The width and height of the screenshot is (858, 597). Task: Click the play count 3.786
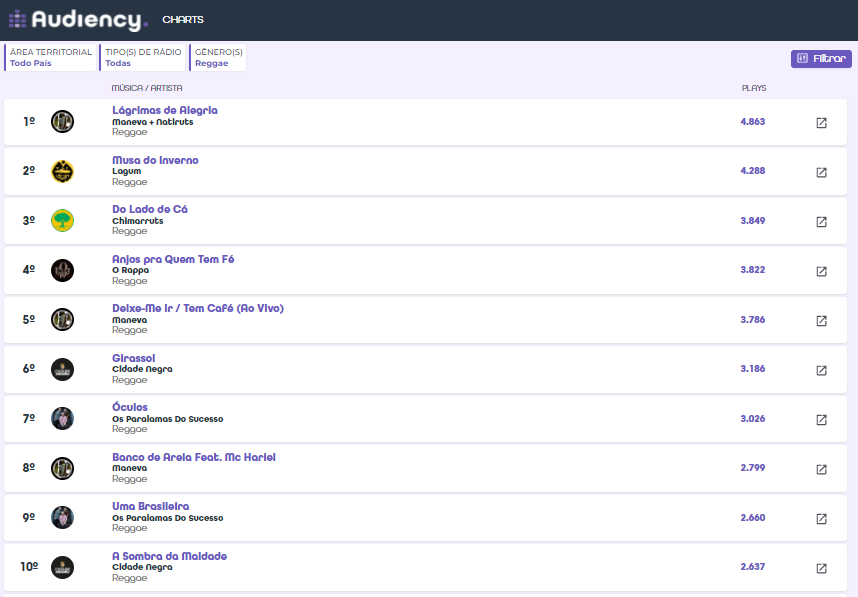[x=753, y=320]
